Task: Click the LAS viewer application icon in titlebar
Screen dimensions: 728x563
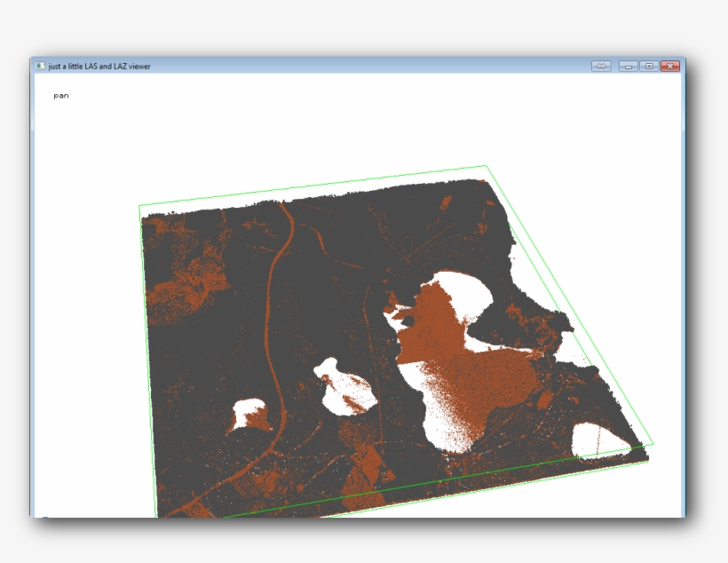Action: [40, 65]
